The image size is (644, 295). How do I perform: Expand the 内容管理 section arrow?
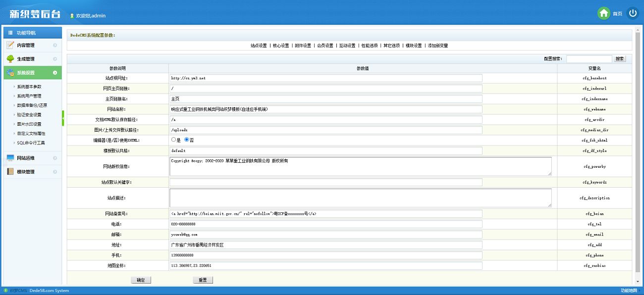55,46
